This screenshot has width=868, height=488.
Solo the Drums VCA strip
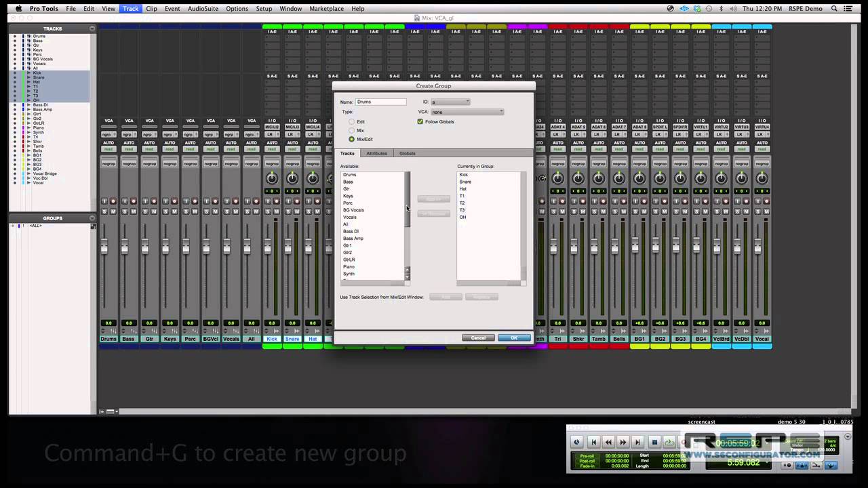coord(104,211)
